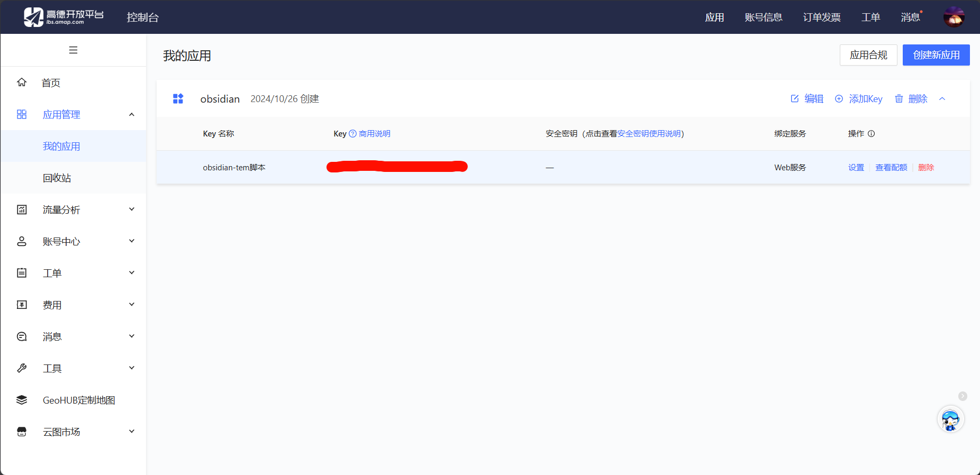Click the ticket icon beside sidebar 工单

22,273
